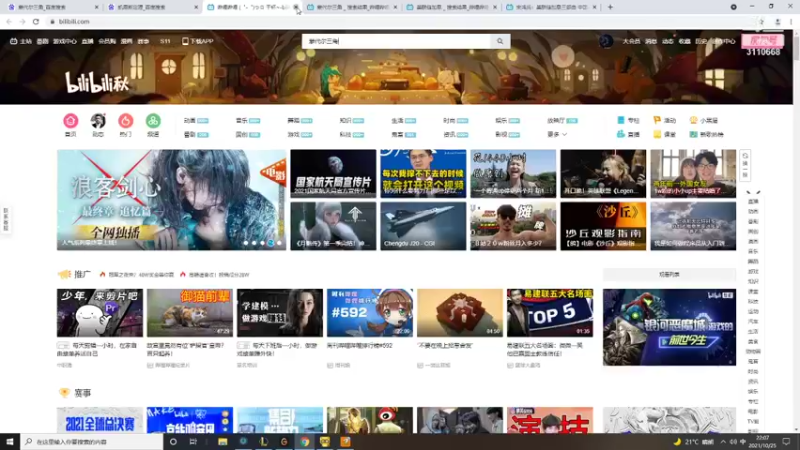Click S11 link in header

(x=165, y=41)
